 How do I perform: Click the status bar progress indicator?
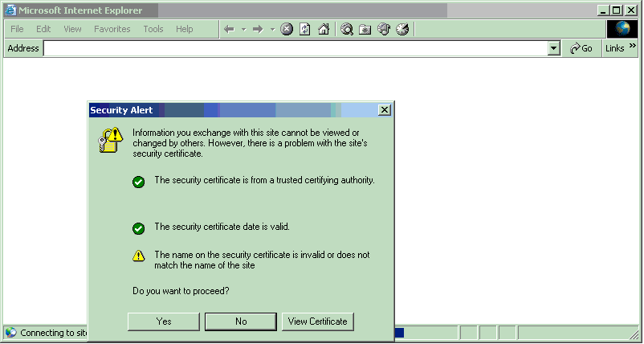click(x=399, y=333)
